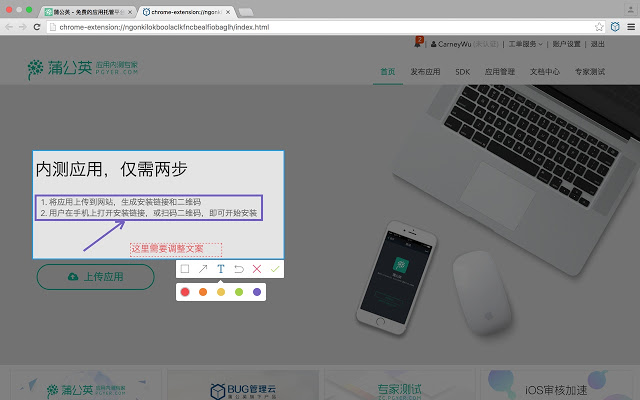Click the 退出 logout link
Screen dimensions: 640x400
tap(598, 44)
